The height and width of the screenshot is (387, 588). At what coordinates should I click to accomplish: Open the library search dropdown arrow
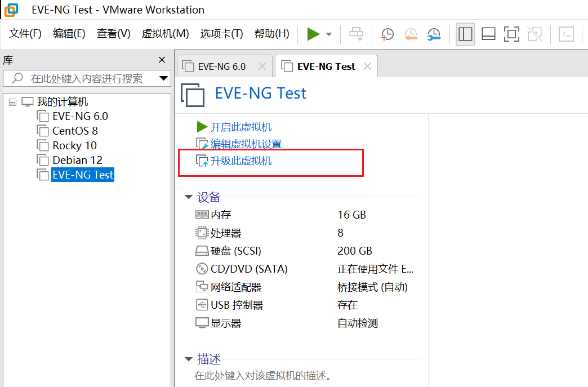click(163, 78)
